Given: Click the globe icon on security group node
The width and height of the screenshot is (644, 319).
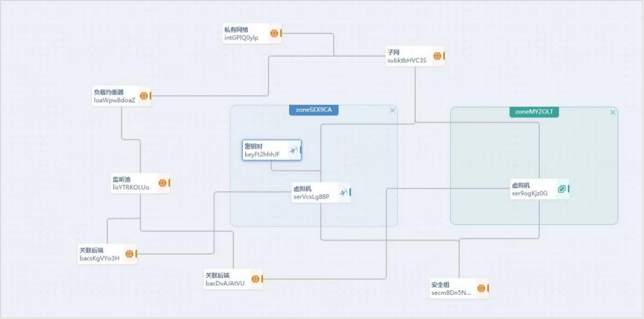Looking at the screenshot, I should (481, 288).
